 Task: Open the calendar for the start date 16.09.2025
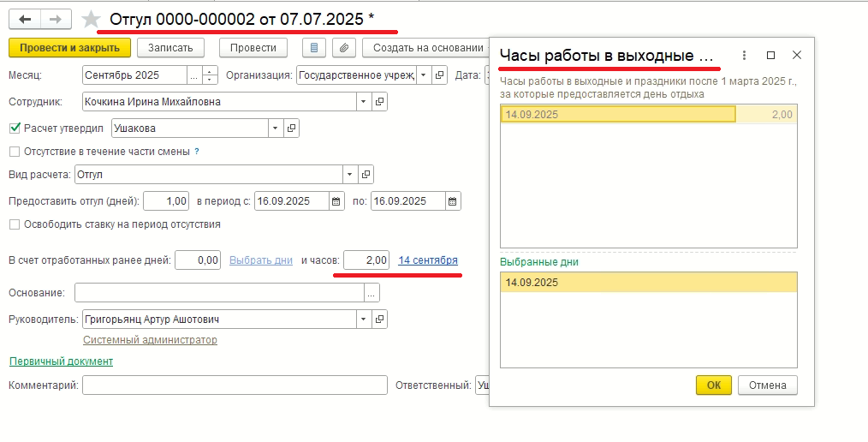click(336, 201)
